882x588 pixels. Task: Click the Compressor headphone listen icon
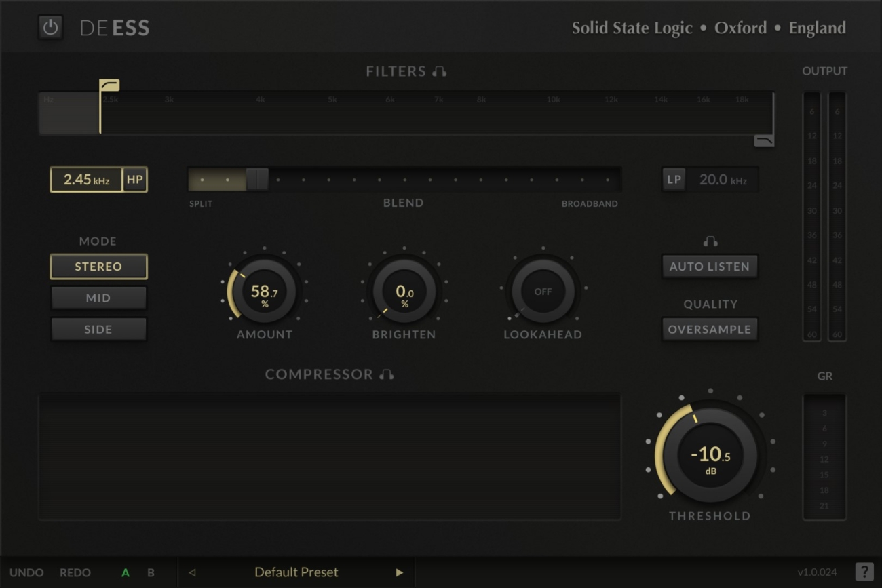[387, 374]
